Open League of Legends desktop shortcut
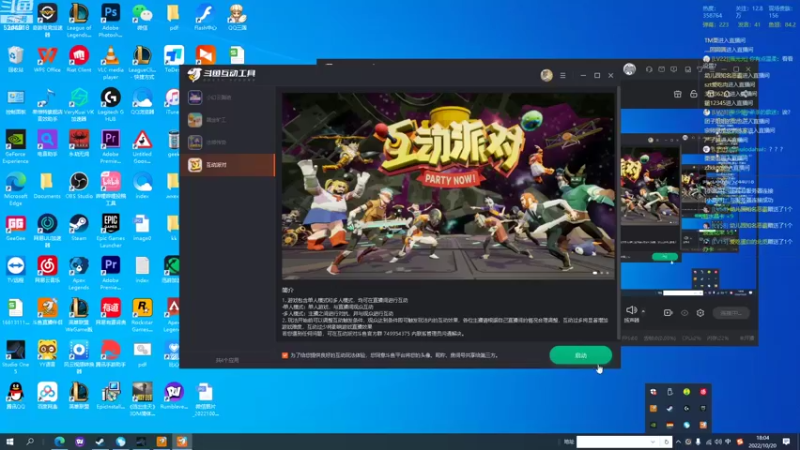Screen dimensions: 800x450 pyautogui.click(x=79, y=20)
